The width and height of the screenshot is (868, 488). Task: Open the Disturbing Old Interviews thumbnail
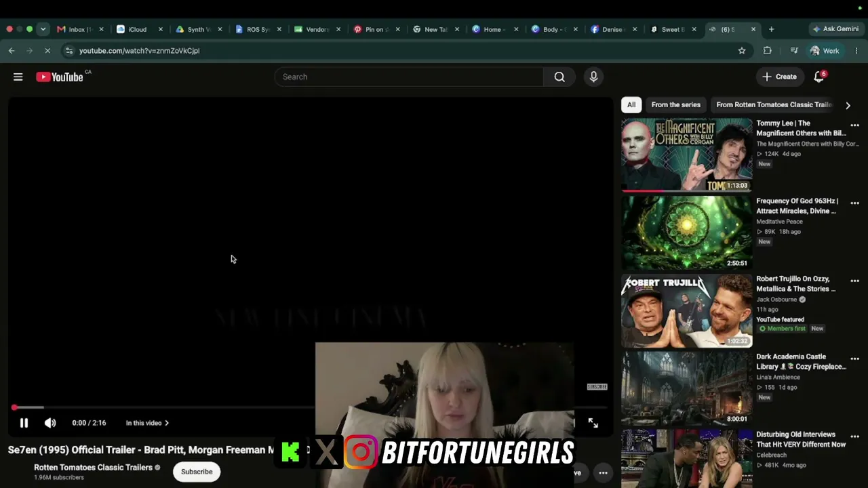click(x=686, y=459)
